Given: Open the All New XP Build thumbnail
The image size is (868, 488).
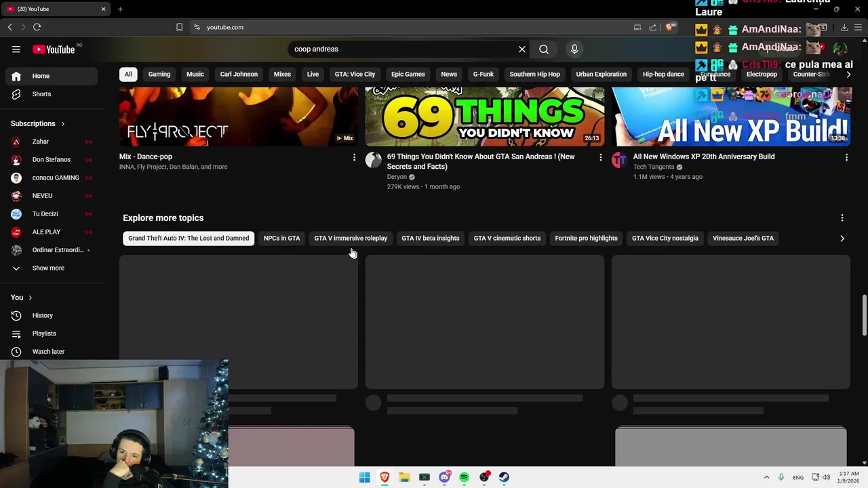Looking at the screenshot, I should point(731,117).
